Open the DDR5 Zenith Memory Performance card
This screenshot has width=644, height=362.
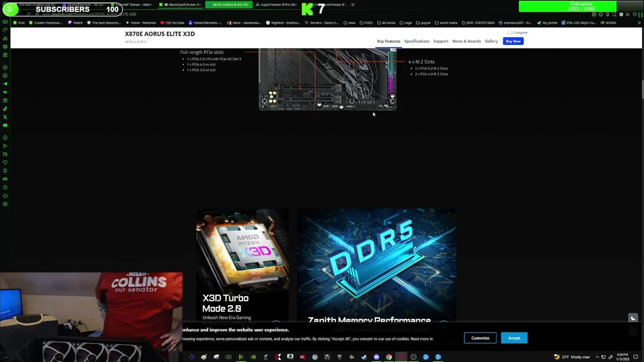[x=376, y=266]
